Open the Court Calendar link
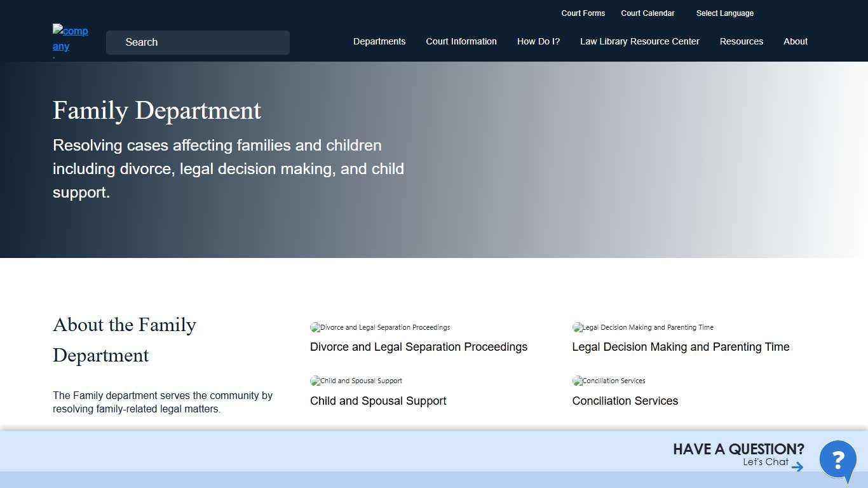868x488 pixels. click(648, 13)
